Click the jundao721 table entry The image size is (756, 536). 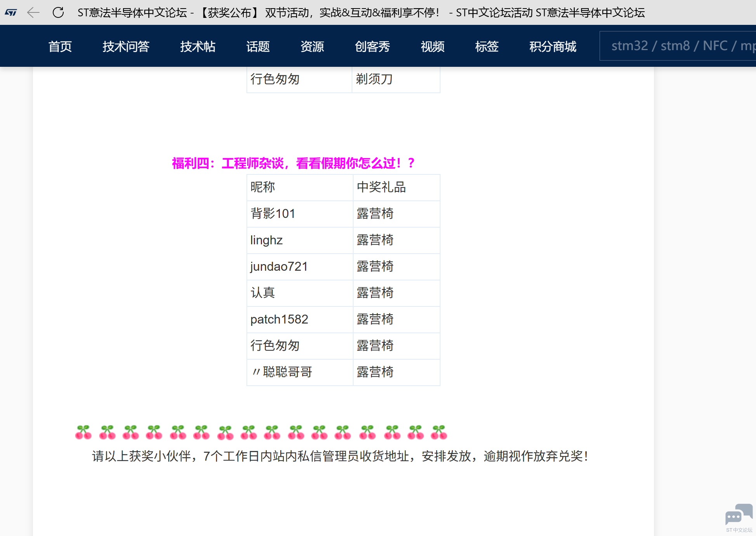(x=300, y=266)
